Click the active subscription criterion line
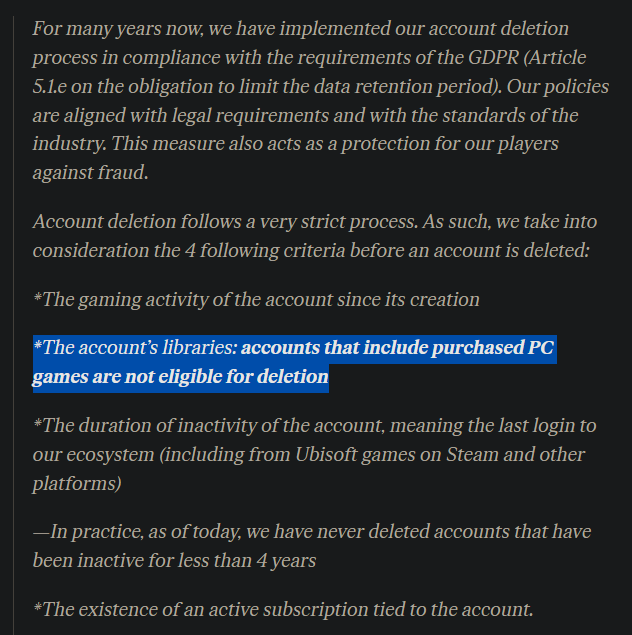This screenshot has width=632, height=635. pyautogui.click(x=283, y=609)
